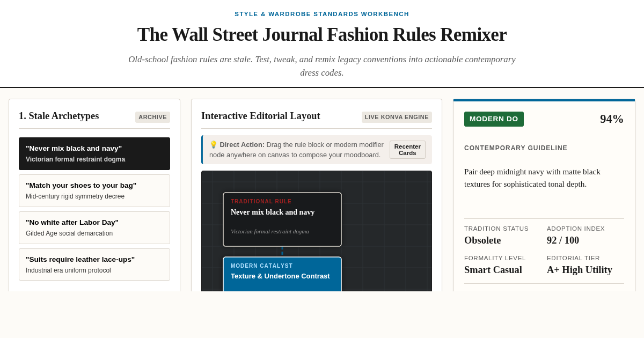
Task: Click the MODERN DO status badge
Action: pyautogui.click(x=494, y=119)
